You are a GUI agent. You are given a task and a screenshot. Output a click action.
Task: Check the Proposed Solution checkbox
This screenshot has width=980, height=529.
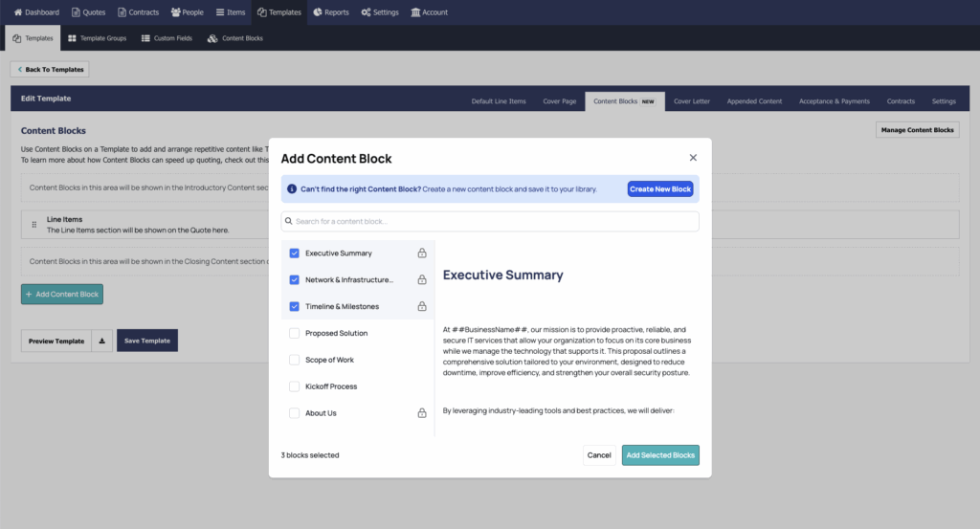click(x=295, y=333)
